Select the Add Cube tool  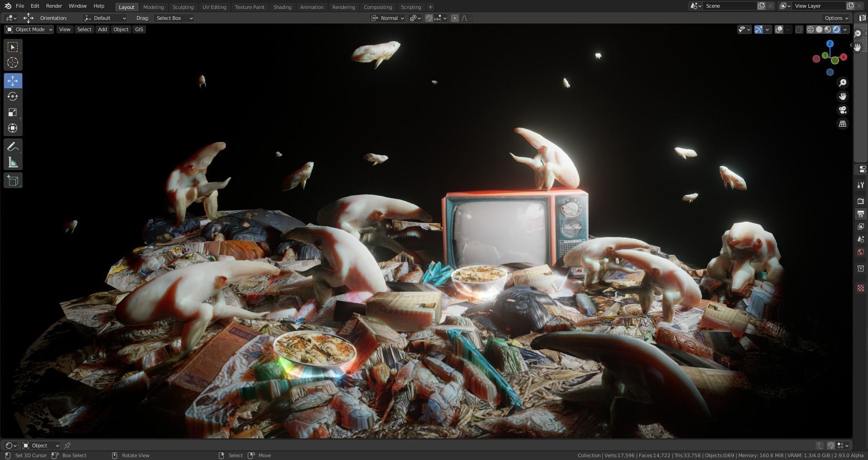pyautogui.click(x=13, y=180)
